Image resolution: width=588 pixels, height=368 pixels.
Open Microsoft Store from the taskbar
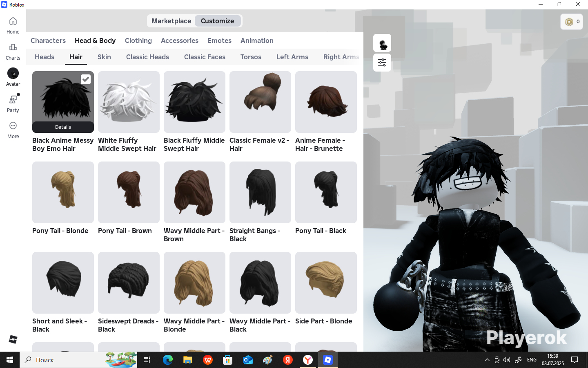pos(227,360)
